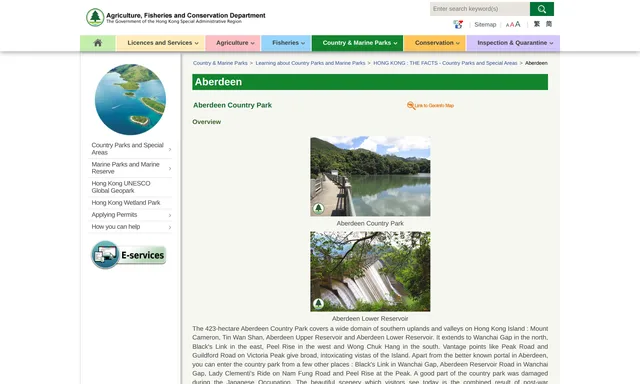Expand Licences and Services menu
The width and height of the screenshot is (640, 384).
pos(160,43)
